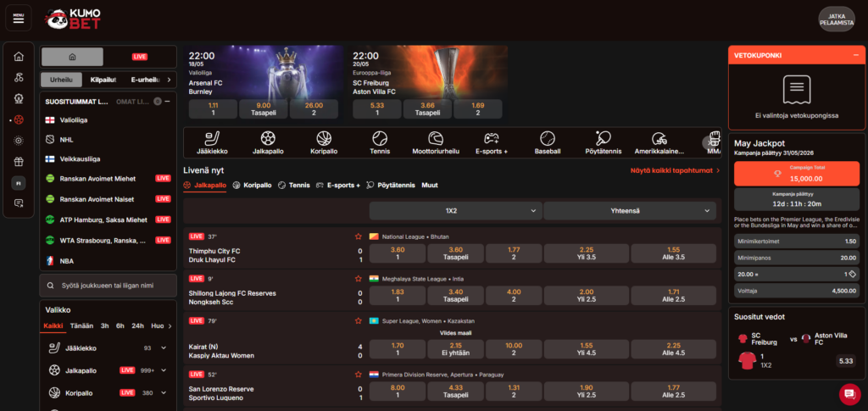Click the FI language selector

19,182
